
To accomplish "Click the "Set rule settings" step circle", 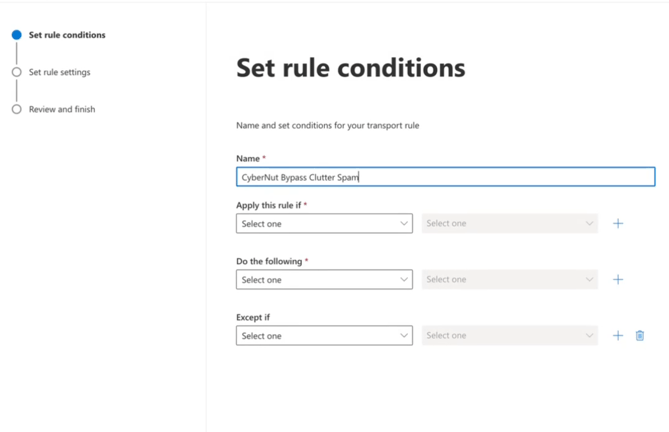I will (x=17, y=72).
